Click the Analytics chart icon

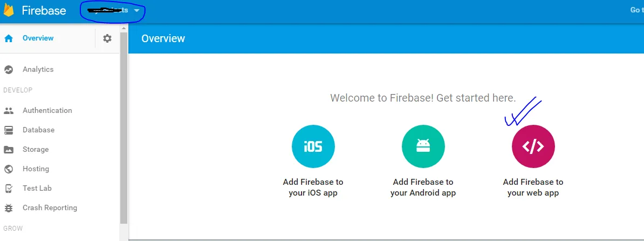click(9, 70)
